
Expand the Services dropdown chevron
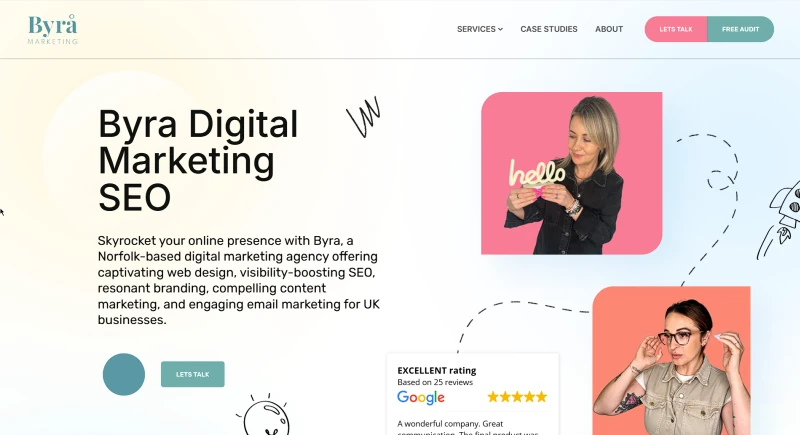tap(501, 29)
